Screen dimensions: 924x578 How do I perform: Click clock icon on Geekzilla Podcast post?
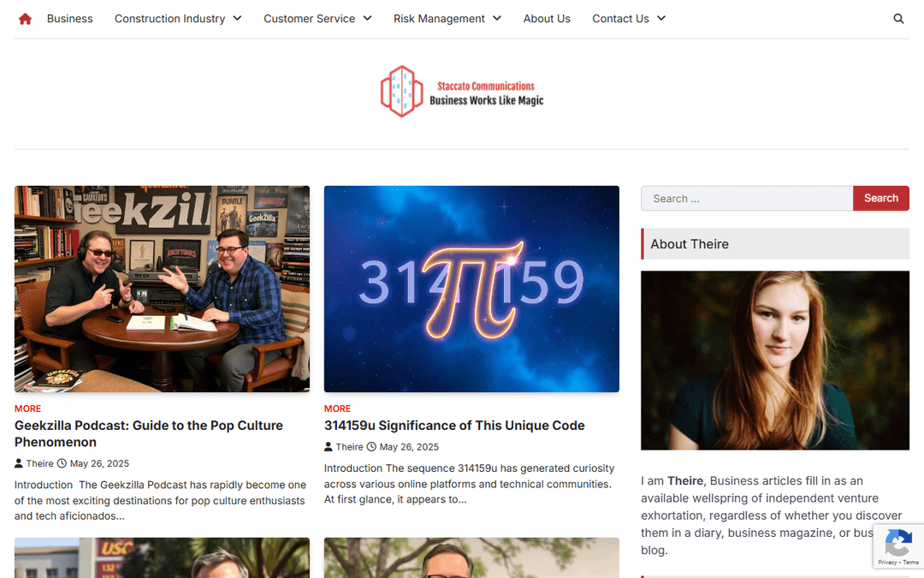tap(62, 463)
